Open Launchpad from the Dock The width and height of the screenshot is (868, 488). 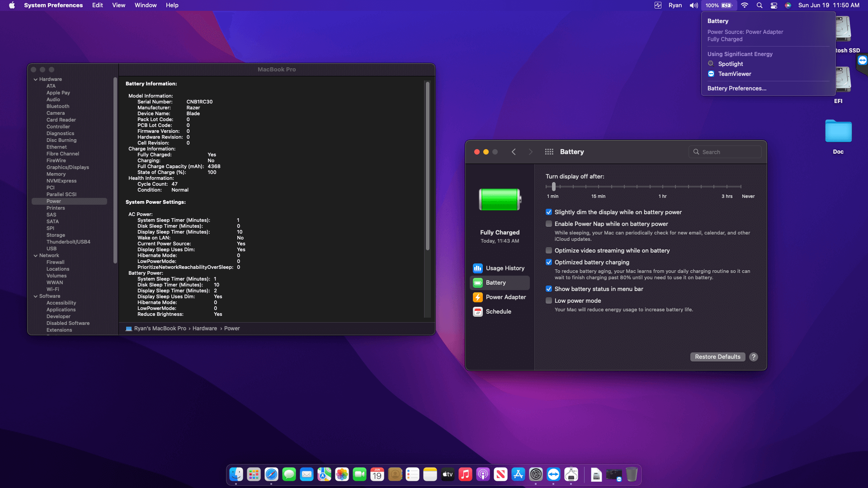click(x=254, y=474)
